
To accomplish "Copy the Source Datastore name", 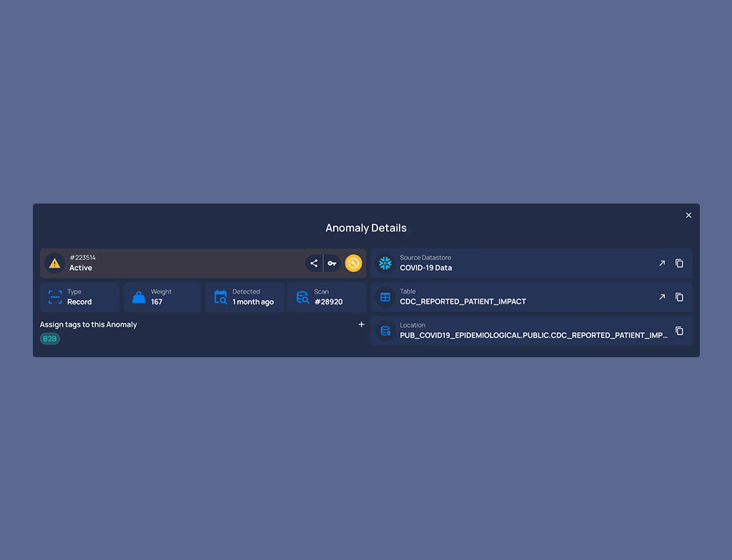I will tap(679, 263).
